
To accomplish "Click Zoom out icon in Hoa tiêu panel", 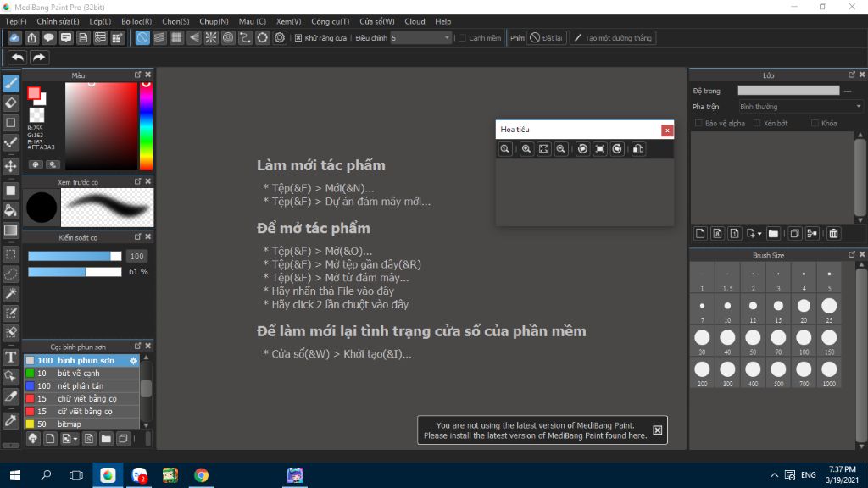I will click(561, 149).
